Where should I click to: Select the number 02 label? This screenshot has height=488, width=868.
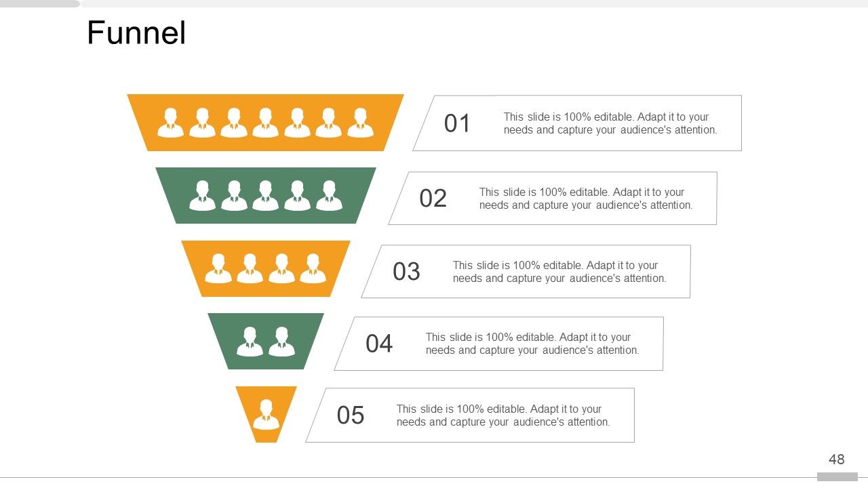(433, 199)
